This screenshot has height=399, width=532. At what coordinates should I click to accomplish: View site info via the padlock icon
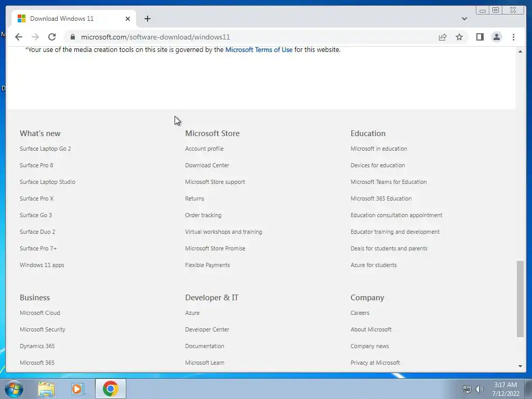pyautogui.click(x=73, y=37)
